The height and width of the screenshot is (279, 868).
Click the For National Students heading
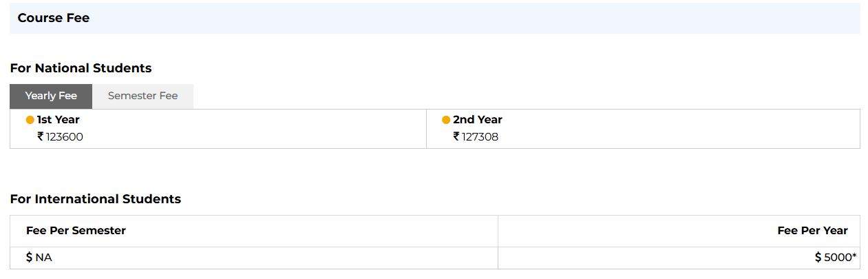coord(81,68)
